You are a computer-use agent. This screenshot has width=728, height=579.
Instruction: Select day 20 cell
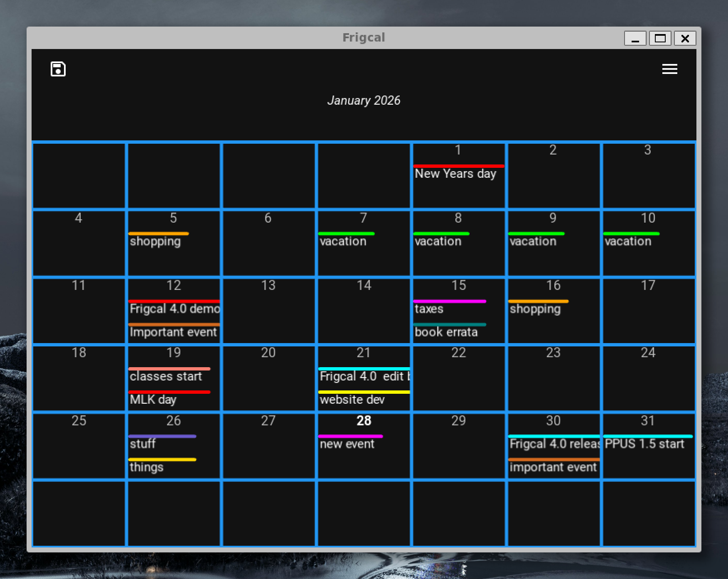(269, 378)
